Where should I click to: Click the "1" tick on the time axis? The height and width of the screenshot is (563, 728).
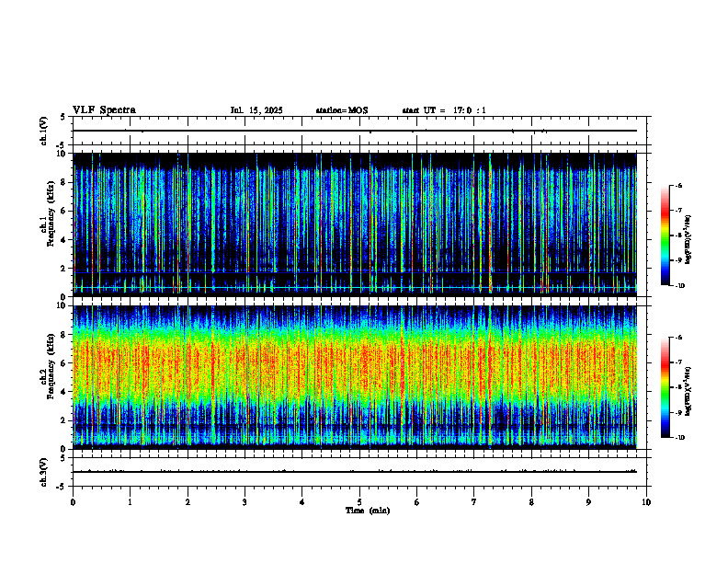click(x=130, y=502)
